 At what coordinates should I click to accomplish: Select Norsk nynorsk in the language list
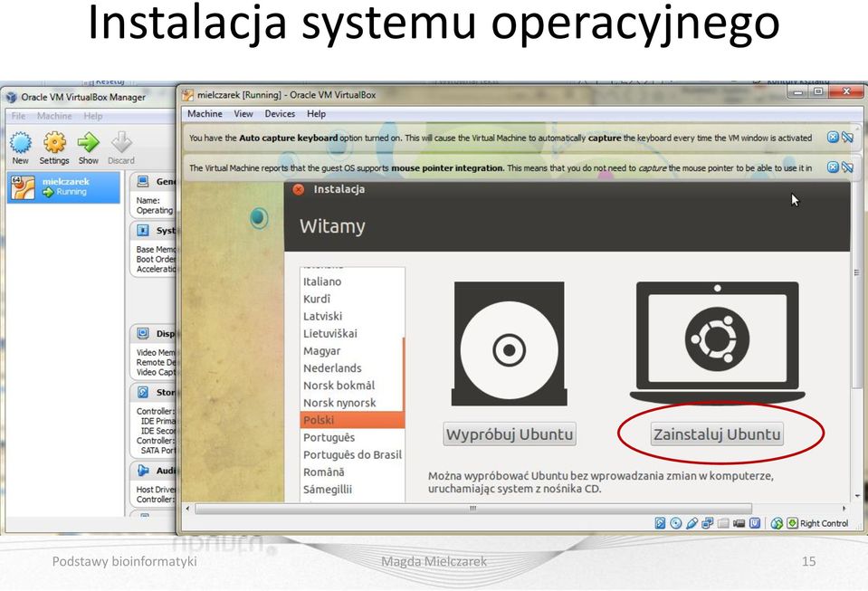(352, 403)
